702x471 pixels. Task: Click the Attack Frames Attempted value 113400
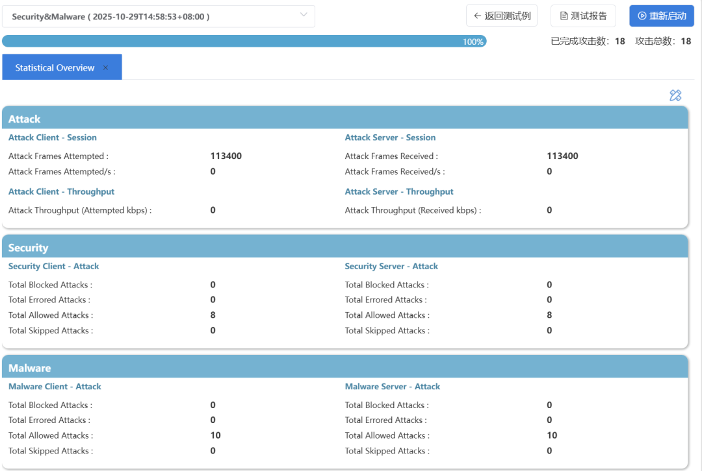tap(225, 156)
